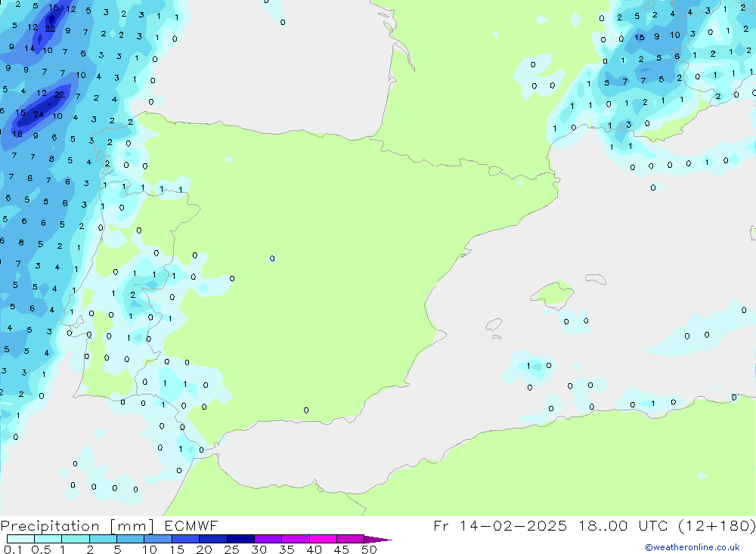Screen dimensions: 756x554
Task: Select the 5–10 mm legend color swatch
Action: point(131,539)
